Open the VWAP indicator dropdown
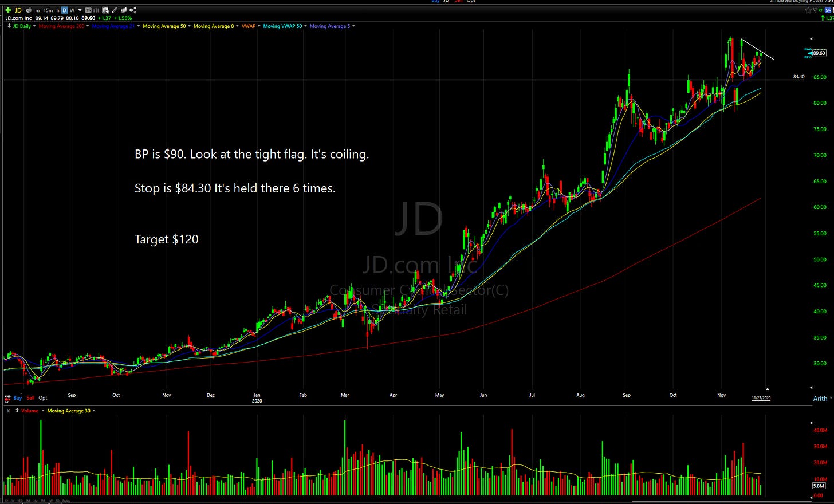This screenshot has width=834, height=504. (259, 26)
